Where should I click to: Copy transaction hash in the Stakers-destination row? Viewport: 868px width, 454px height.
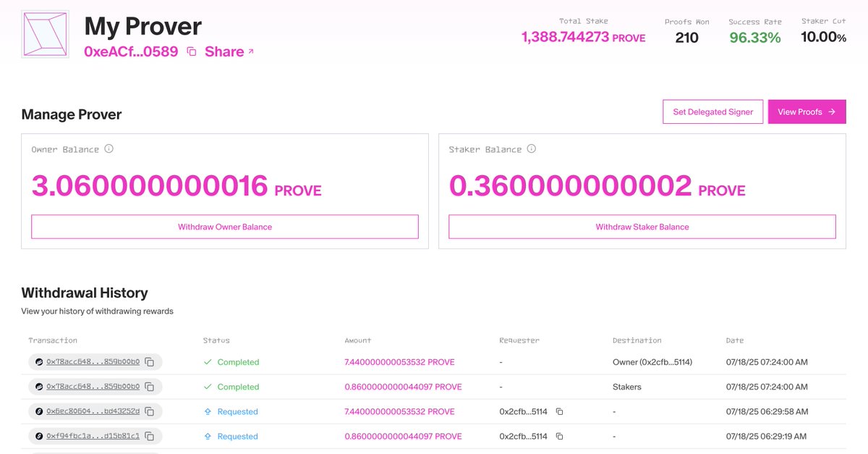coord(149,387)
